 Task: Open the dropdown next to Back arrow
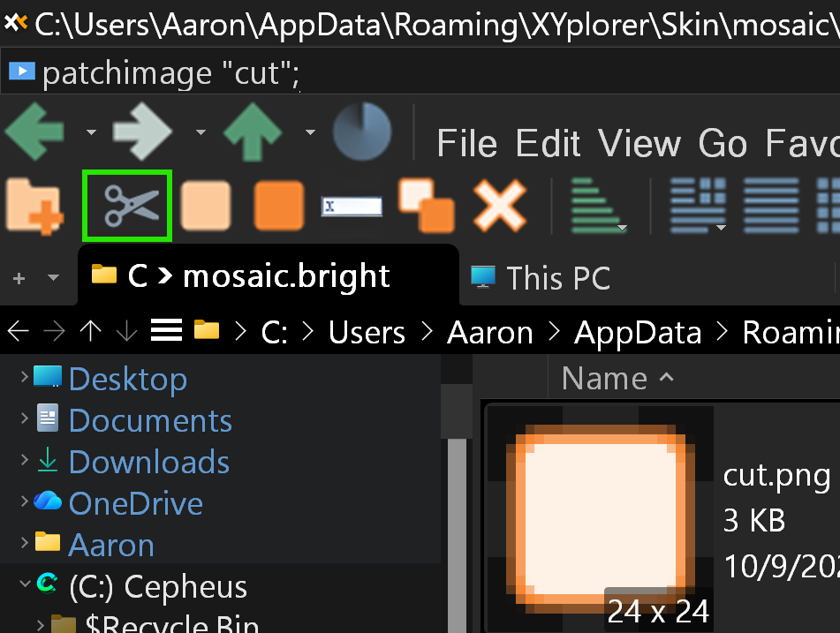coord(91,133)
